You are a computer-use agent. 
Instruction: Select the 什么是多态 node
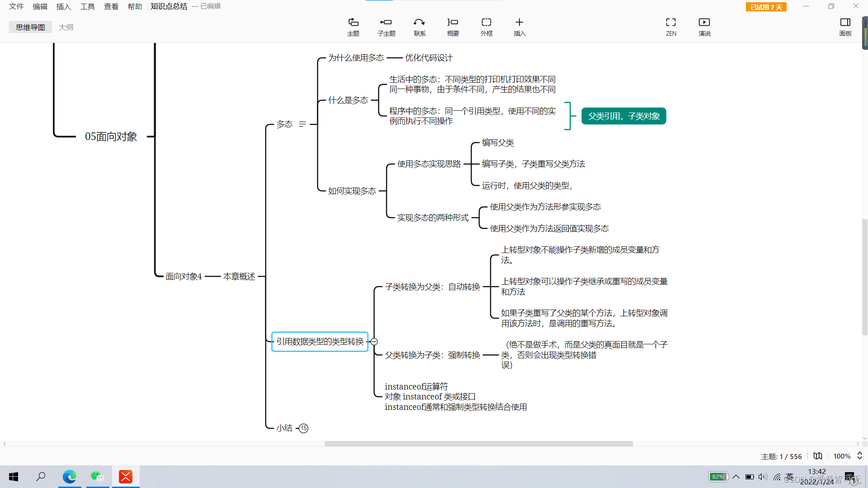tap(348, 100)
